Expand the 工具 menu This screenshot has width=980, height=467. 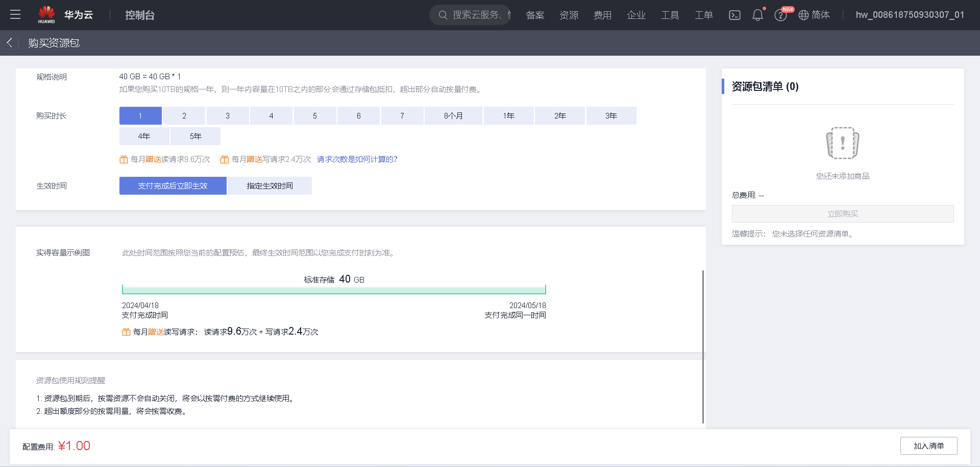tap(670, 15)
